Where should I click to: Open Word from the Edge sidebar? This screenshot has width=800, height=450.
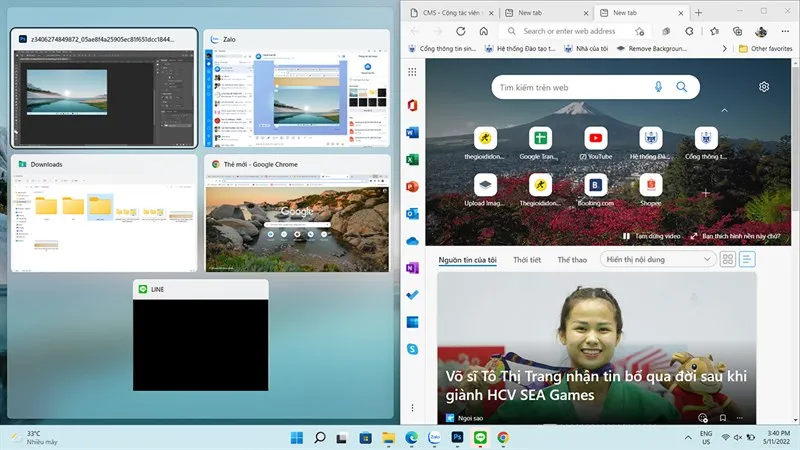click(411, 133)
